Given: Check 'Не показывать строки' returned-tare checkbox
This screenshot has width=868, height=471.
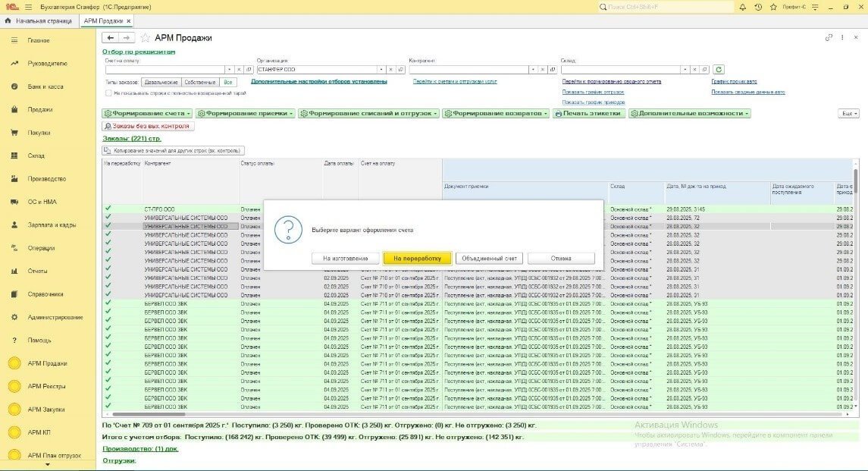Looking at the screenshot, I should click(108, 93).
